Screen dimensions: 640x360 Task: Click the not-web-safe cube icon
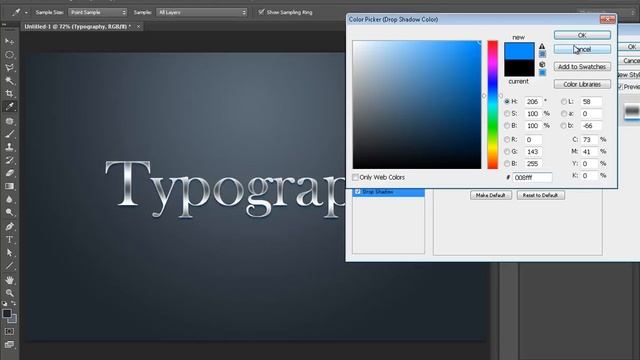(x=542, y=64)
